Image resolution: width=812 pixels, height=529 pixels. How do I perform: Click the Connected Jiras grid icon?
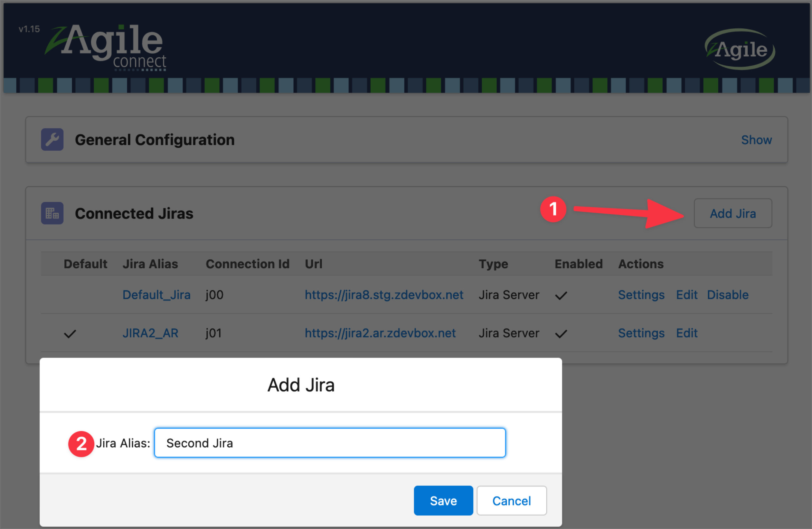tap(52, 213)
